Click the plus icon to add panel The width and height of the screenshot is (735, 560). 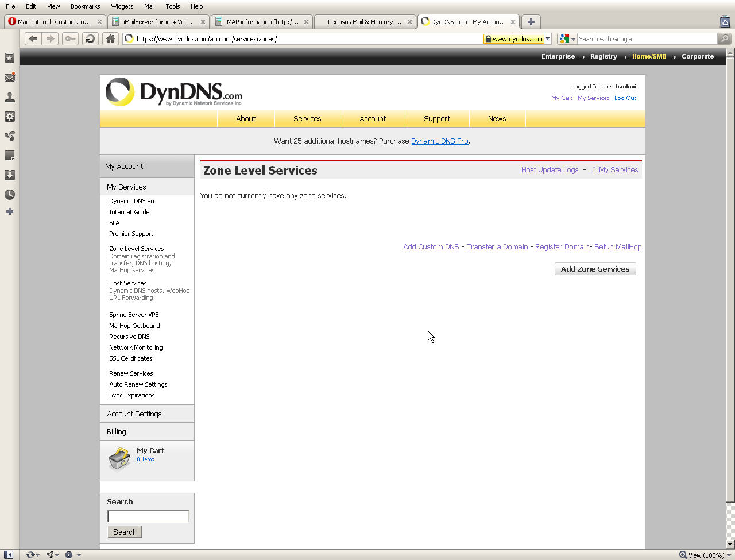tap(9, 211)
